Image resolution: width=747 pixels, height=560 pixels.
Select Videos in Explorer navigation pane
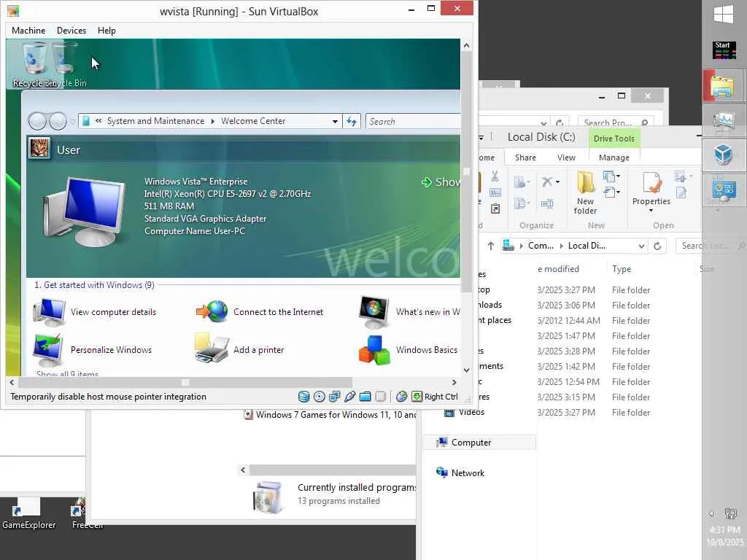(x=465, y=413)
